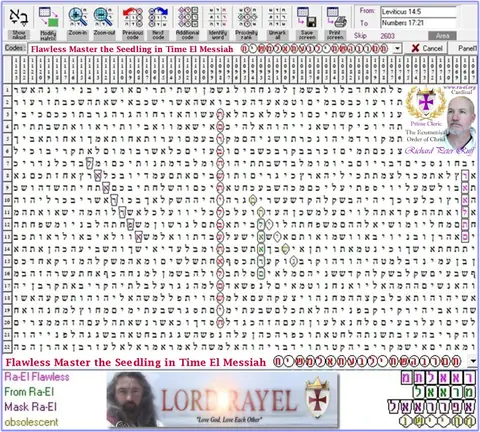Viewport: 480px width, 432px height.
Task: Click the purple-boxed Hebrew word in legend
Action: pos(437,377)
